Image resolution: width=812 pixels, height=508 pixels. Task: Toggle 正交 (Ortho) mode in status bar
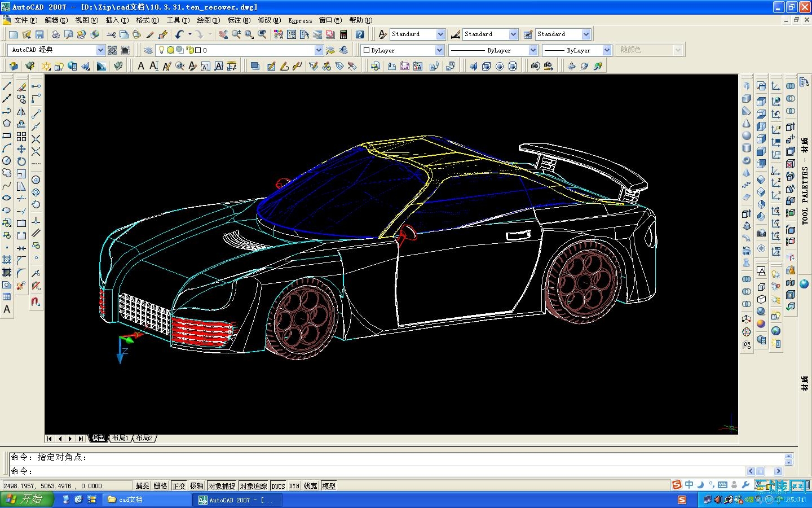click(179, 486)
